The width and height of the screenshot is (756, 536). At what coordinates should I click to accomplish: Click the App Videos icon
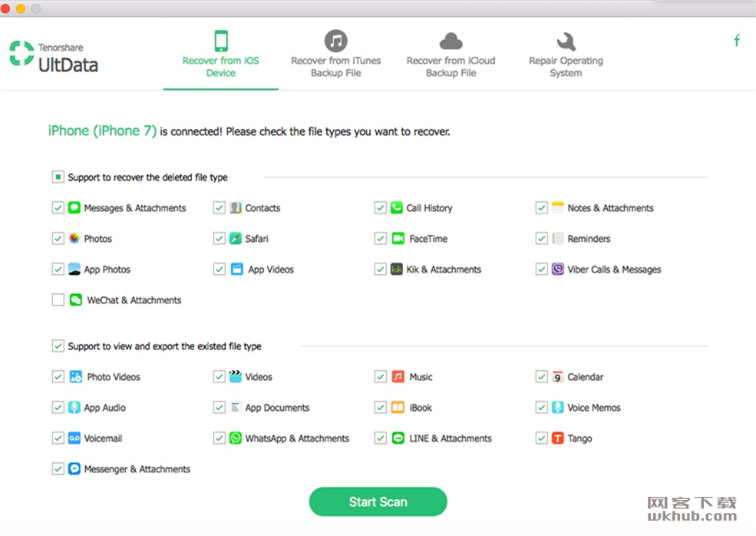236,270
